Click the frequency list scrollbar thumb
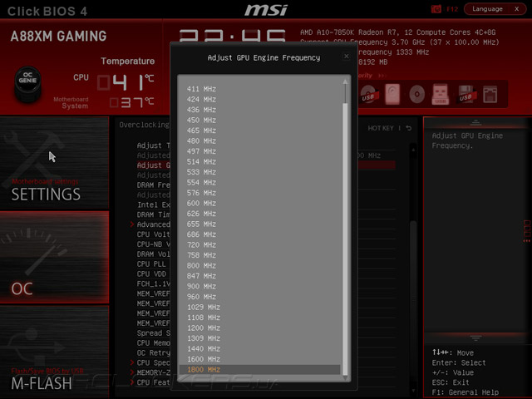The width and height of the screenshot is (532, 399). tap(345, 239)
